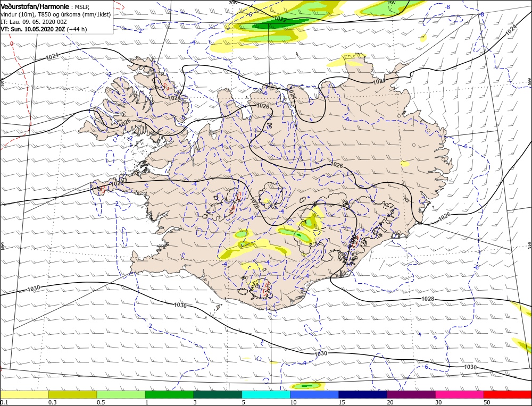Click the "VT: Sun. 10.05.2020 20Z" valid time
532x406 pixels.
(x=33, y=29)
